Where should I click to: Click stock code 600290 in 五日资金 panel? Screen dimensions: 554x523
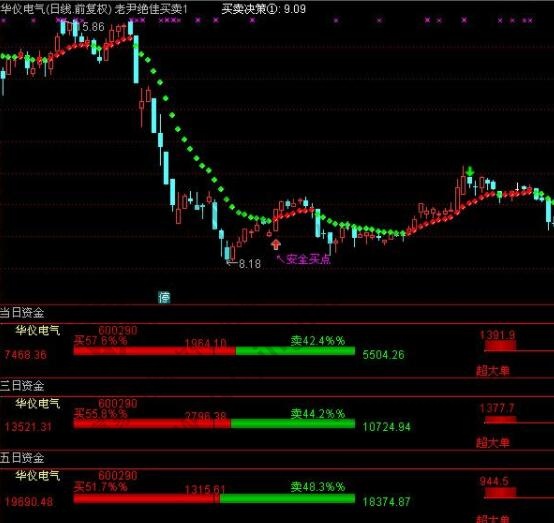coord(118,476)
